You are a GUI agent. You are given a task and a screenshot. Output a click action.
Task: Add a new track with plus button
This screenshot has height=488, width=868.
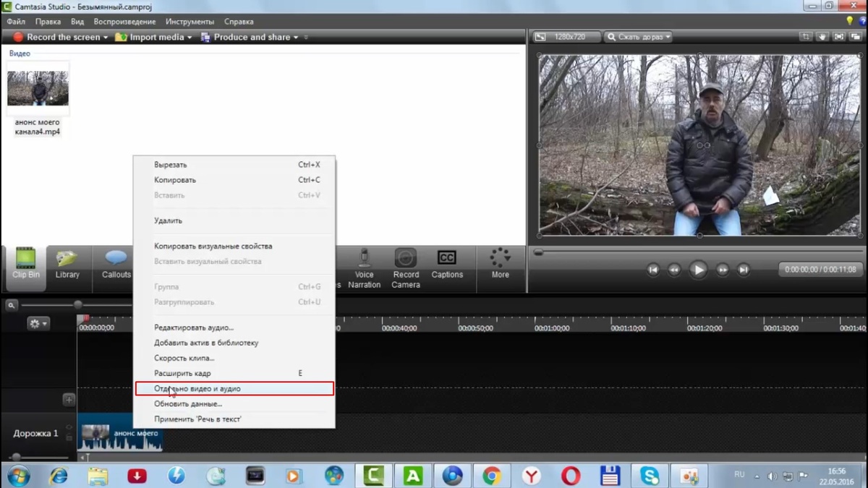(69, 399)
